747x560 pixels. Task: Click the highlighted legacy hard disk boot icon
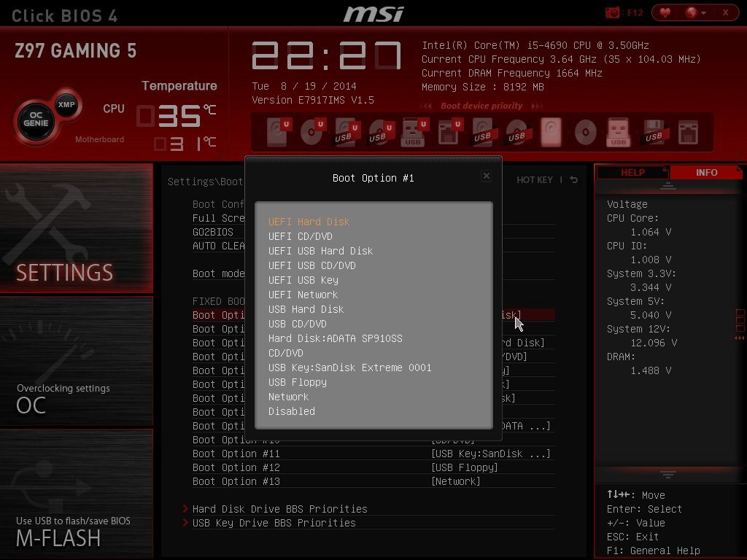551,132
